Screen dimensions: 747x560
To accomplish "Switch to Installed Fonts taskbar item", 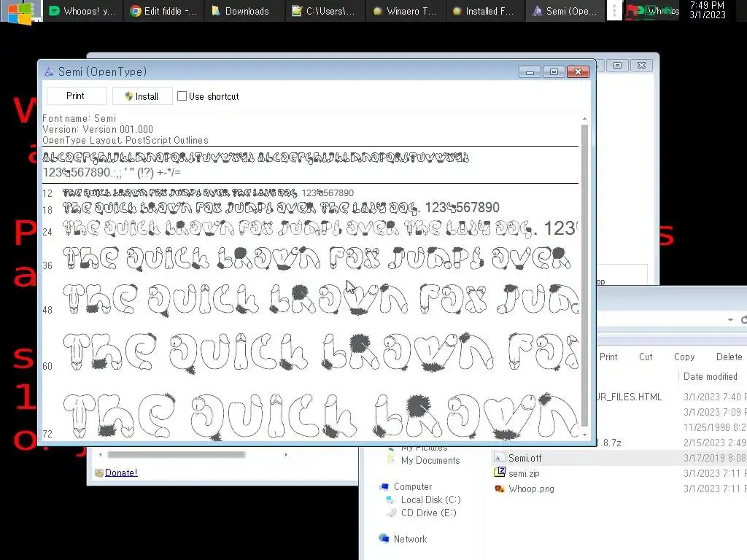I will coord(485,11).
